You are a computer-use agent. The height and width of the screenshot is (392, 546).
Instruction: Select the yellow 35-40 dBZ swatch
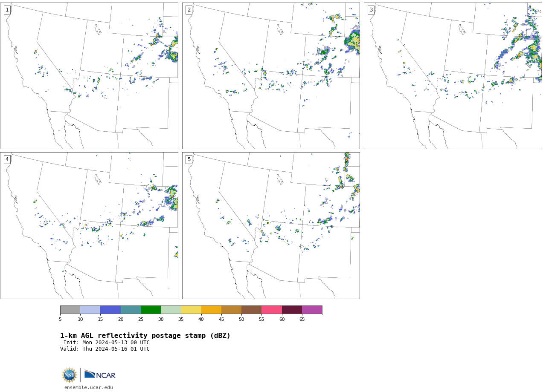click(191, 310)
